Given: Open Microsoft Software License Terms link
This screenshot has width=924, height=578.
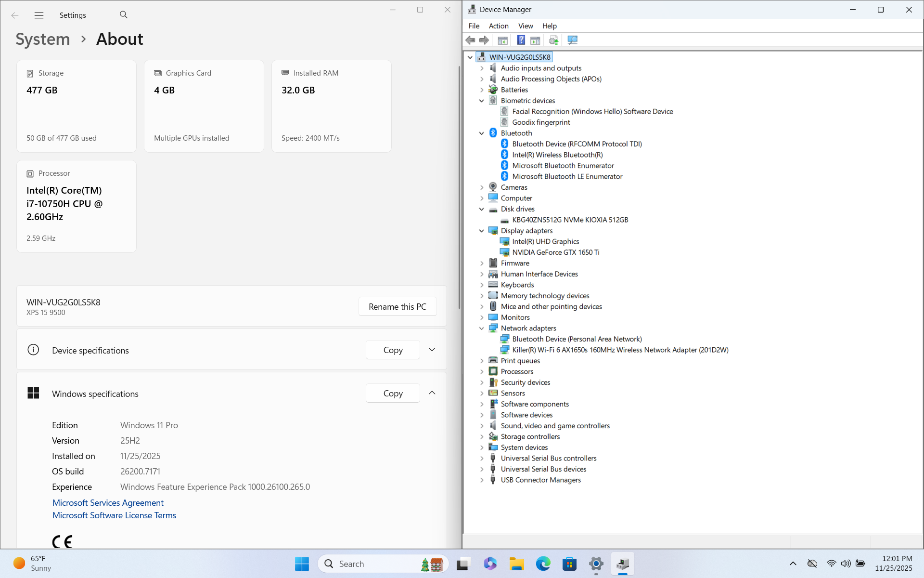Looking at the screenshot, I should pyautogui.click(x=114, y=515).
